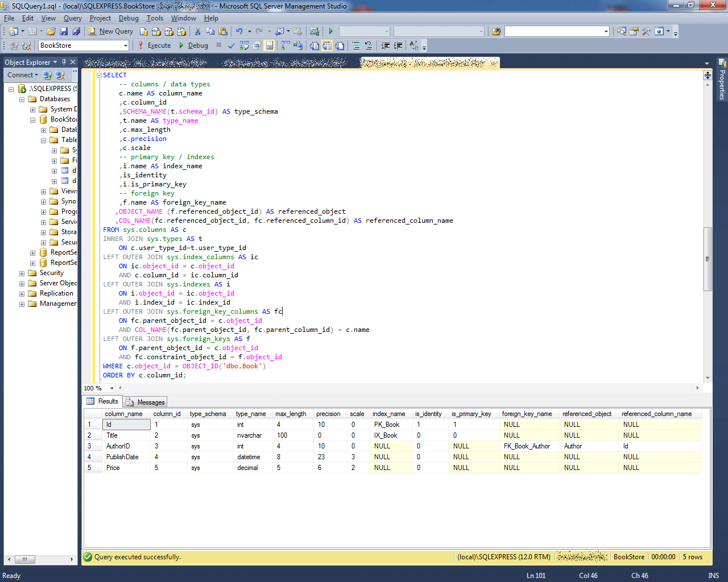Image resolution: width=728 pixels, height=582 pixels.
Task: Click the Debug button
Action: pos(196,45)
